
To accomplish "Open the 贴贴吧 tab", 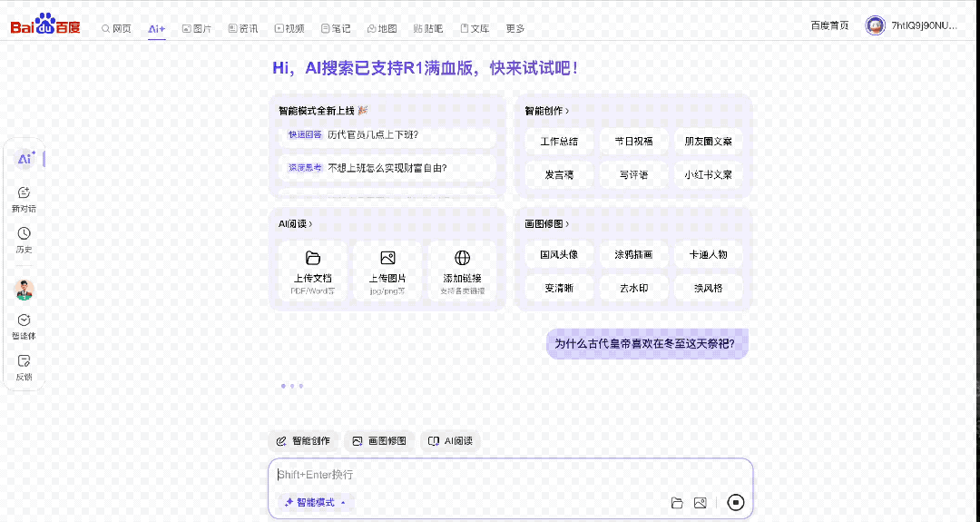I will pos(428,28).
